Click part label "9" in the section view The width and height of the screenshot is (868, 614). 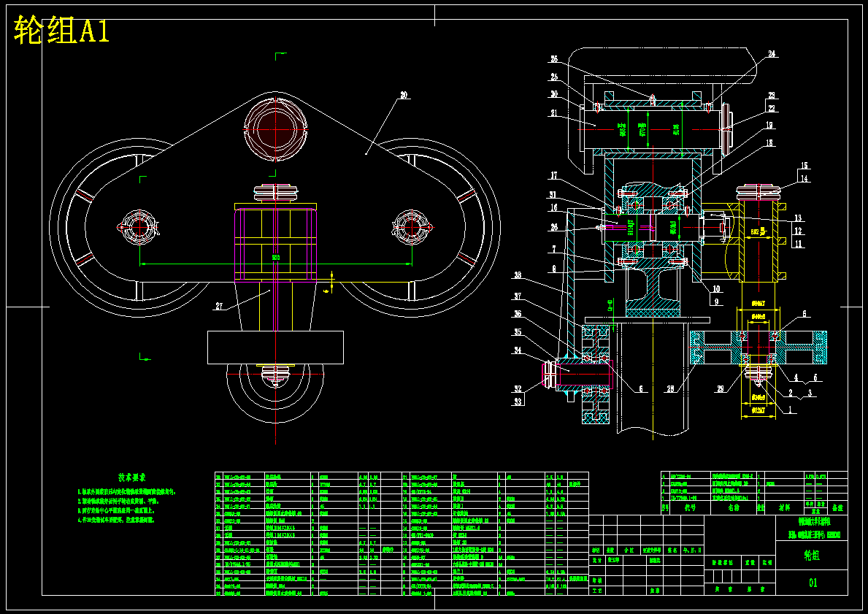[x=715, y=302]
